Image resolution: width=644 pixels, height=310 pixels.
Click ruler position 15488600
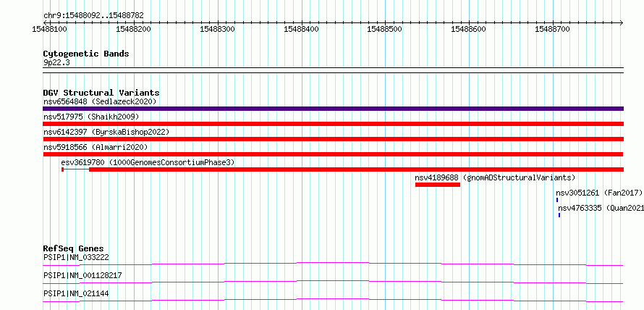(x=469, y=29)
